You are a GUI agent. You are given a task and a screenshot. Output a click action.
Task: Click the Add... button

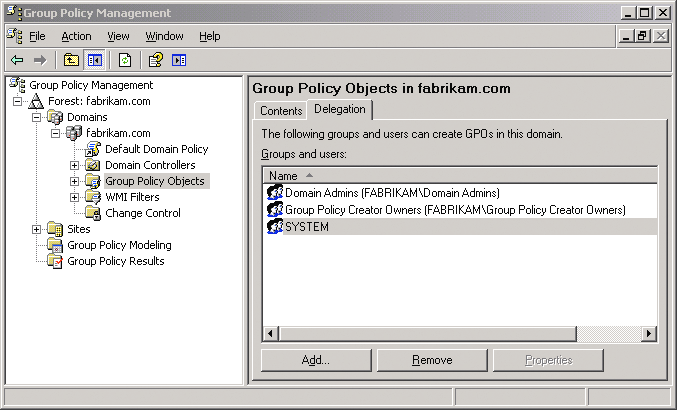coord(316,360)
